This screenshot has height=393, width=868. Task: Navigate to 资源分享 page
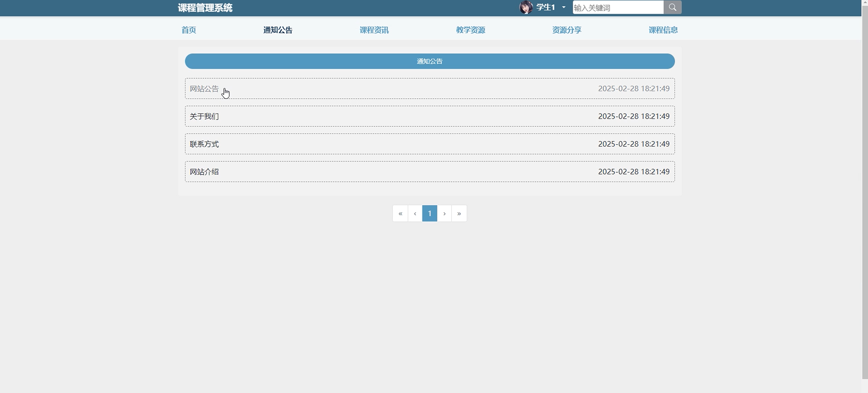567,30
